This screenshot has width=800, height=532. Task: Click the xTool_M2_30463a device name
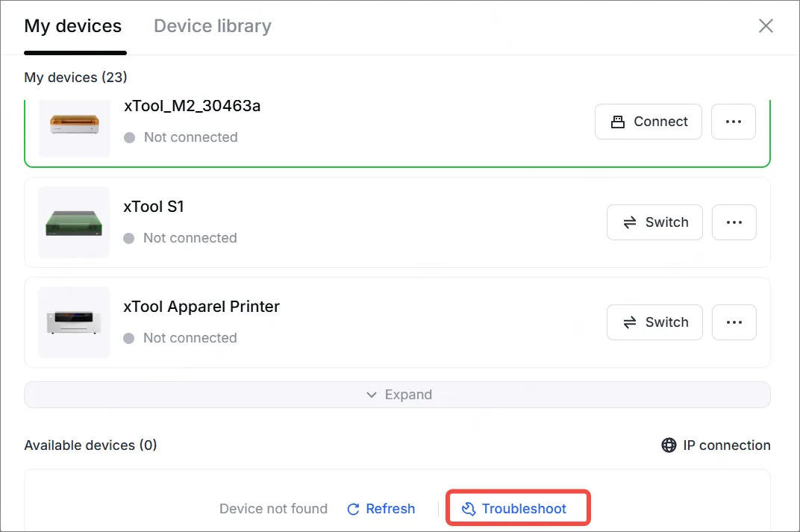point(192,106)
